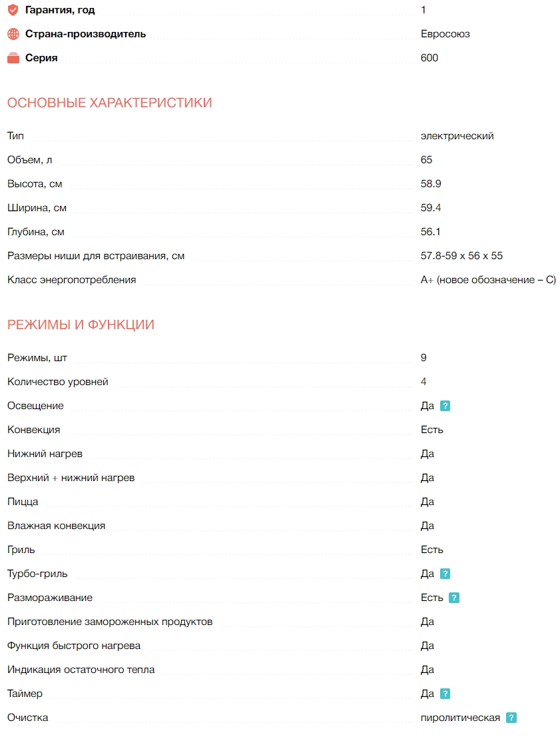Screen dimensions: 560x741
Task: Click the globe icon beside Страна-производитель
Action: [13, 34]
